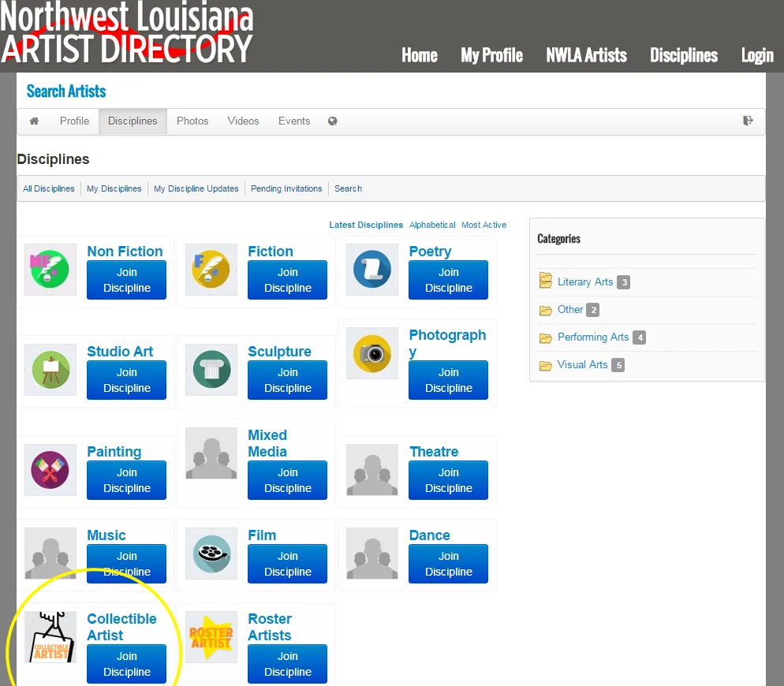This screenshot has width=784, height=686.
Task: Open the Photography camera icon
Action: click(372, 353)
